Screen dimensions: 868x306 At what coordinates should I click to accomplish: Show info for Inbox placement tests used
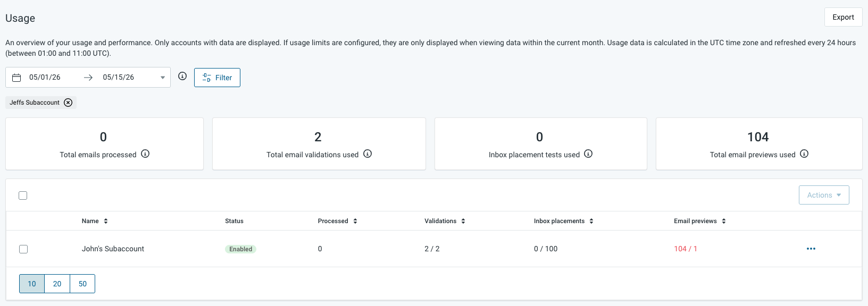588,154
